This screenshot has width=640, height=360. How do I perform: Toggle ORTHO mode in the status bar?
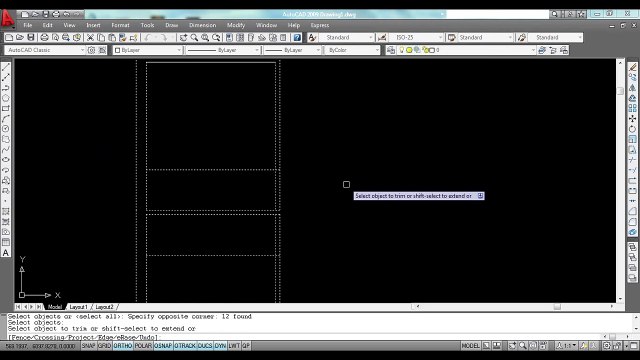point(122,346)
